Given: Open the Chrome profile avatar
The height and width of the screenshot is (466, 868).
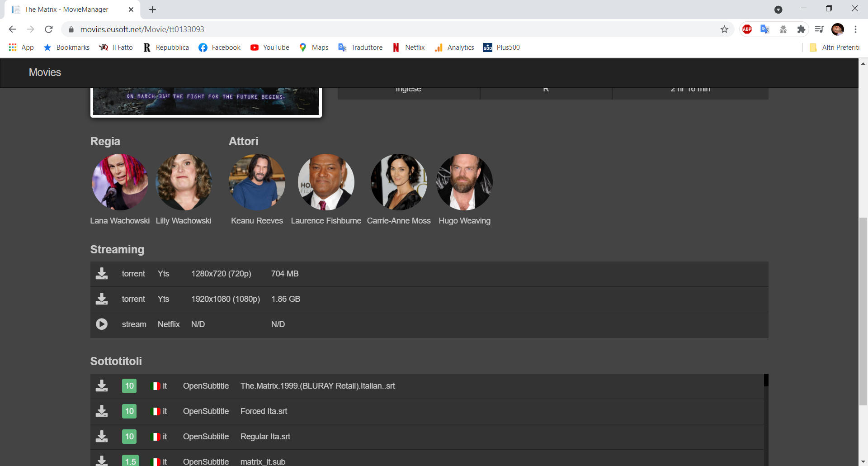Looking at the screenshot, I should [838, 29].
